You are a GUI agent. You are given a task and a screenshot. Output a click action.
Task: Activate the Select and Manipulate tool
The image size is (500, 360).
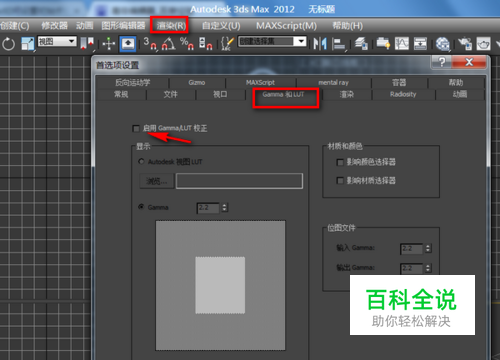108,44
